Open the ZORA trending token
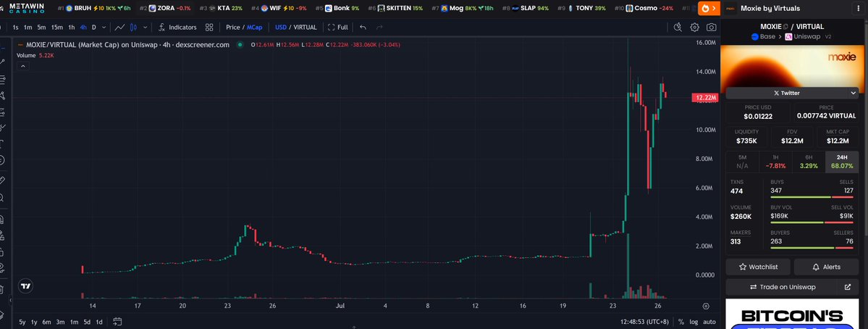The height and width of the screenshot is (329, 868). 165,8
